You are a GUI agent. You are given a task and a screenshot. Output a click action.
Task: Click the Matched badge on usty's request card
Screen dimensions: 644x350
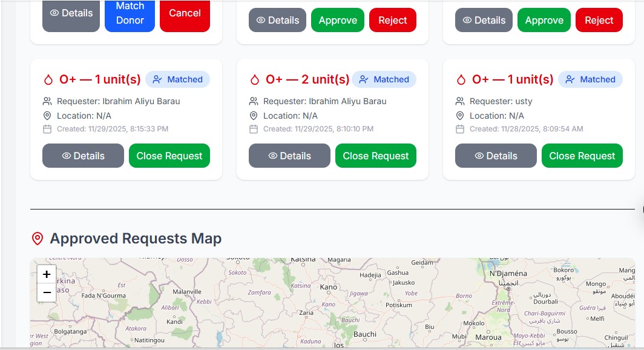coord(590,79)
